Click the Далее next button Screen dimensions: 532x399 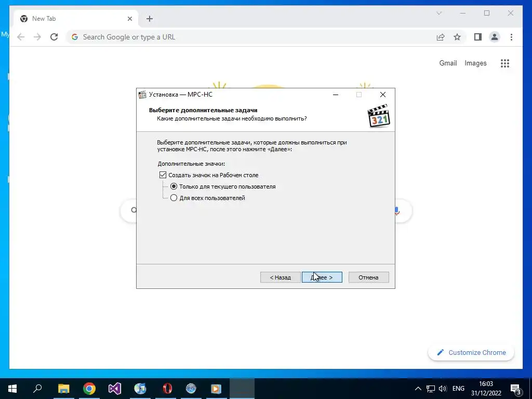tap(322, 277)
